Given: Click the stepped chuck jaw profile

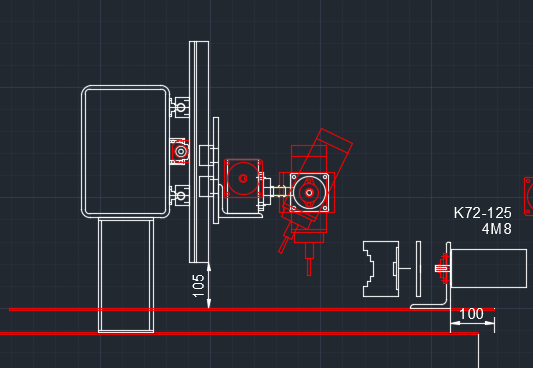Looking at the screenshot, I should pyautogui.click(x=381, y=269).
